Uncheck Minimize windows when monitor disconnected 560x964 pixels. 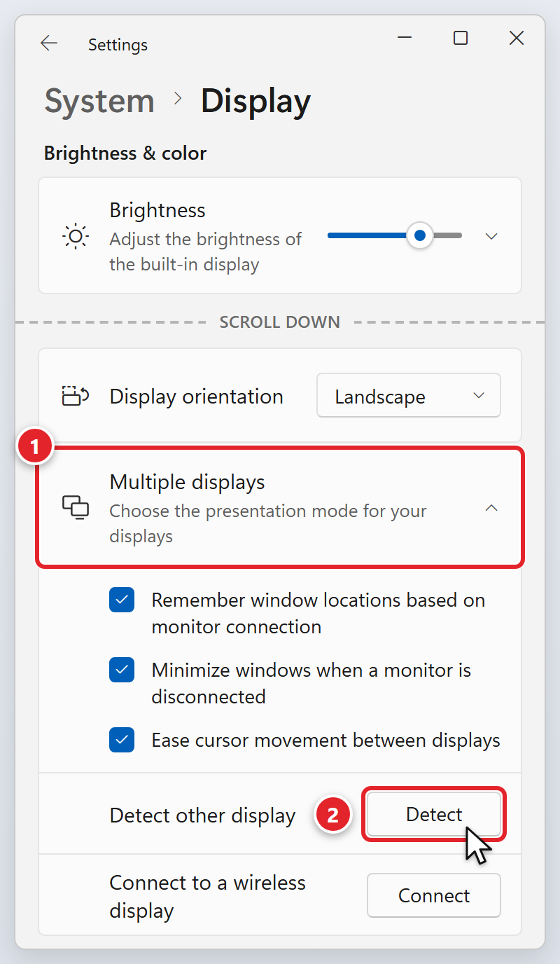(x=122, y=670)
